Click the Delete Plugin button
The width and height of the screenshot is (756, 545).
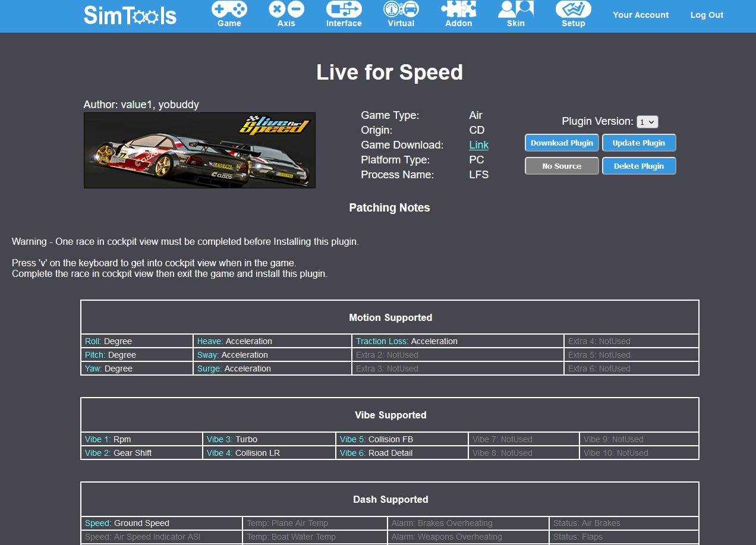[x=639, y=166]
